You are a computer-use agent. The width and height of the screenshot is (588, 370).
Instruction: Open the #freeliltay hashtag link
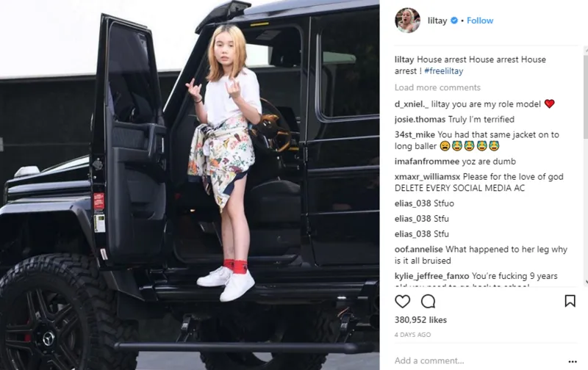point(444,70)
